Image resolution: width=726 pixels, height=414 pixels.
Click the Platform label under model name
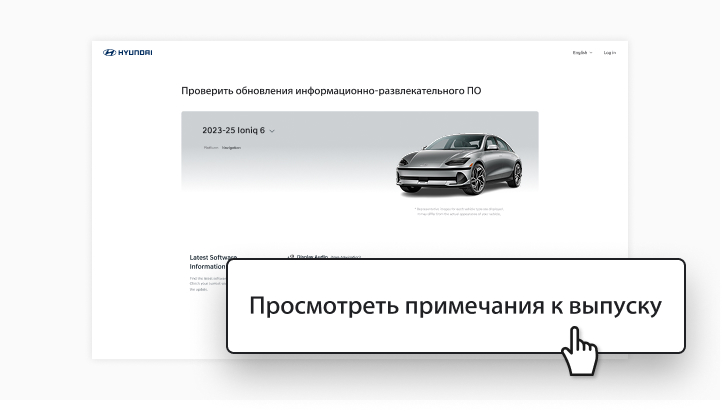[210, 147]
